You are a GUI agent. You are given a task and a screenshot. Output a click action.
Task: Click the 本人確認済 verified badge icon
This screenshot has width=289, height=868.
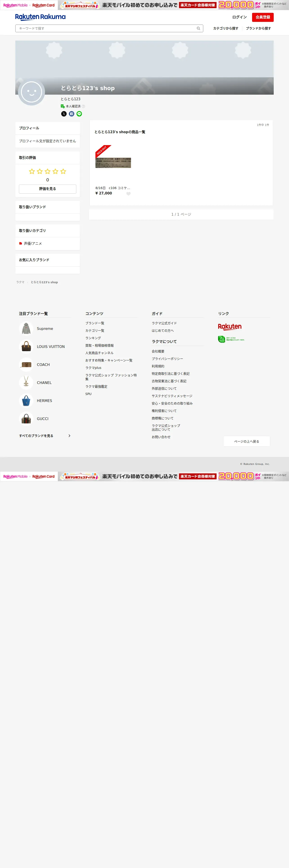(63, 106)
